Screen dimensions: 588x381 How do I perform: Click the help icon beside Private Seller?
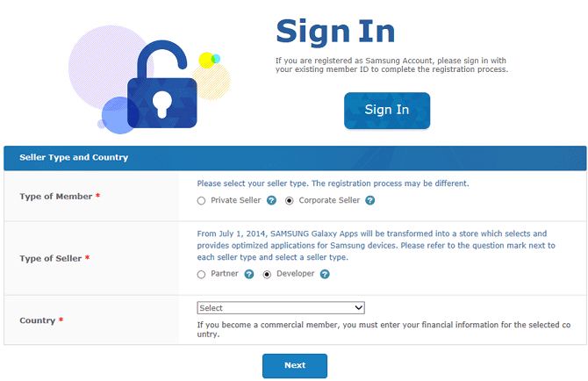coord(271,201)
